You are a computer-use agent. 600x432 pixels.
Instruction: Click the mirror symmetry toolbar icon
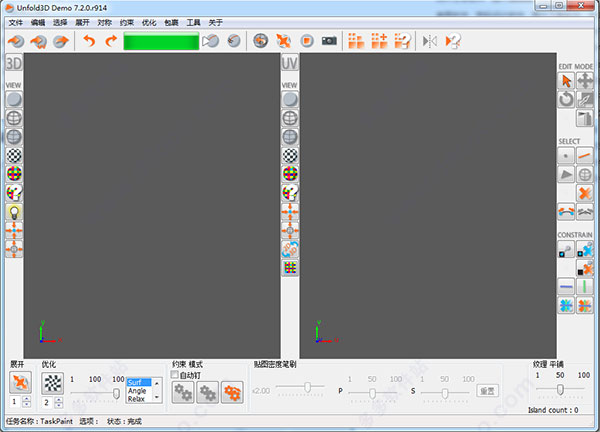430,41
